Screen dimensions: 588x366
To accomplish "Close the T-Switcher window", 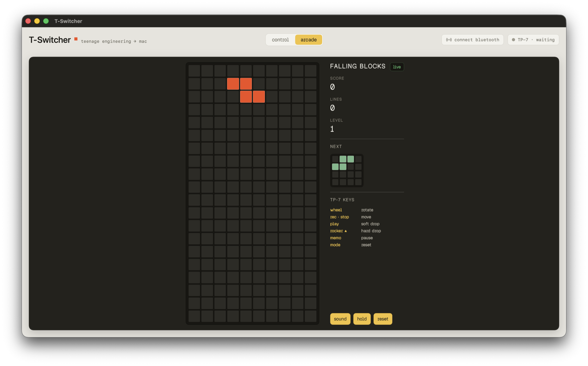I will click(x=28, y=21).
